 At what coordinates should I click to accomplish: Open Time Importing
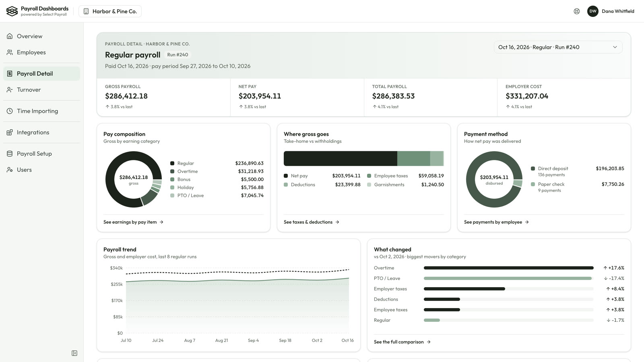coord(42,111)
